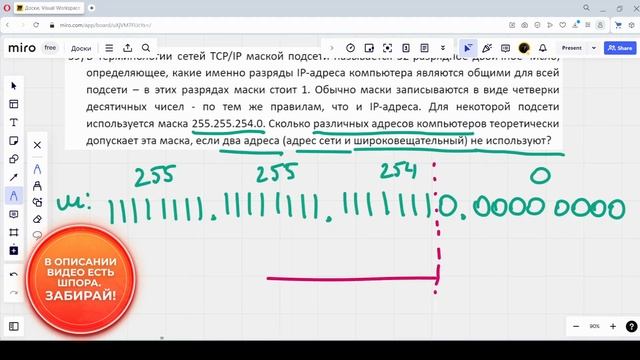The height and width of the screenshot is (360, 640).
Task: Open the browser shopping cart icon
Action: coord(618,25)
